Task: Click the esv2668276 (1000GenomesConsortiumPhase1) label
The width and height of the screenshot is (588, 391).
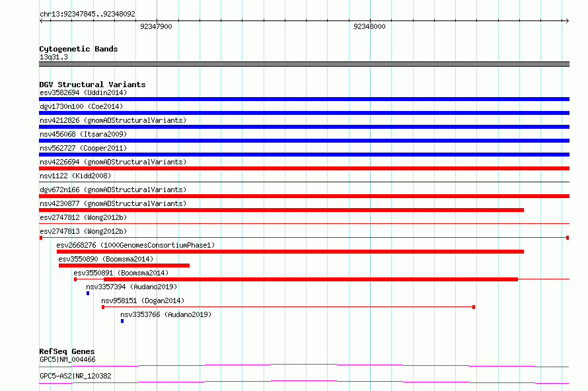Action: (135, 245)
